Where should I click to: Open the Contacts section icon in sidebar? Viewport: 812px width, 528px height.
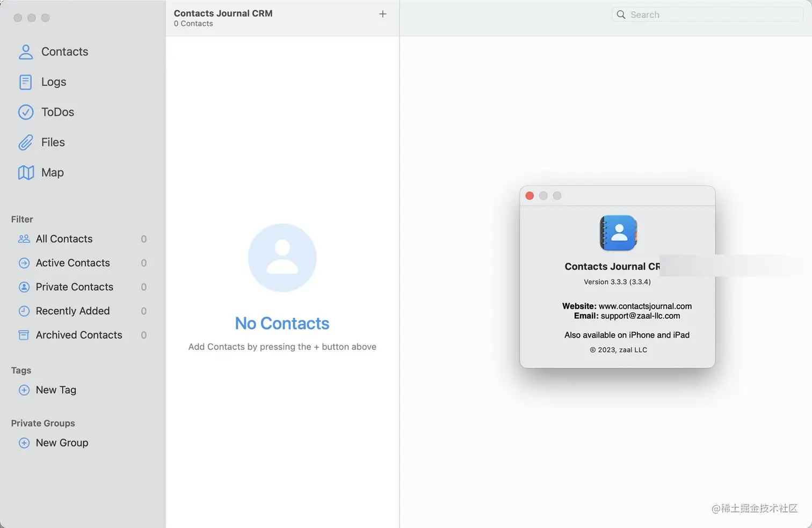pos(26,52)
